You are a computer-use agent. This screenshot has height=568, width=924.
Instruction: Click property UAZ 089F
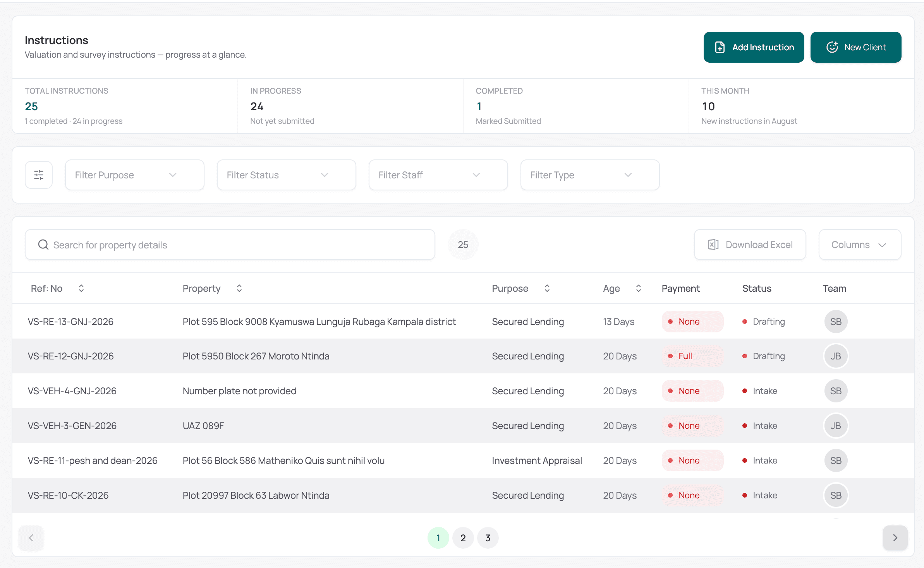[x=203, y=426]
